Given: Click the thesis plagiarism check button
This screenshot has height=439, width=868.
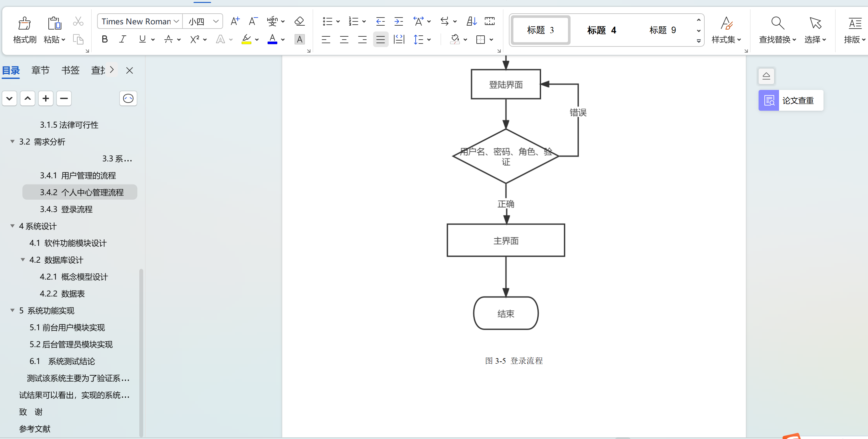Looking at the screenshot, I should click(x=790, y=100).
